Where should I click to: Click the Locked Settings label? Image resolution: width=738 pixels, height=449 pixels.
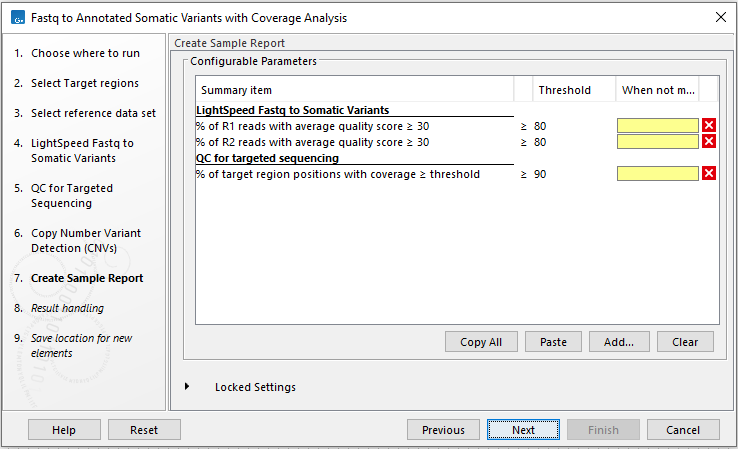256,387
